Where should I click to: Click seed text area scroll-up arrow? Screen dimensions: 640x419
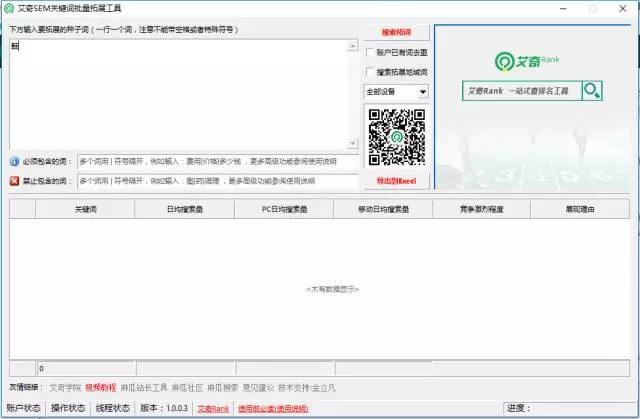[x=353, y=46]
